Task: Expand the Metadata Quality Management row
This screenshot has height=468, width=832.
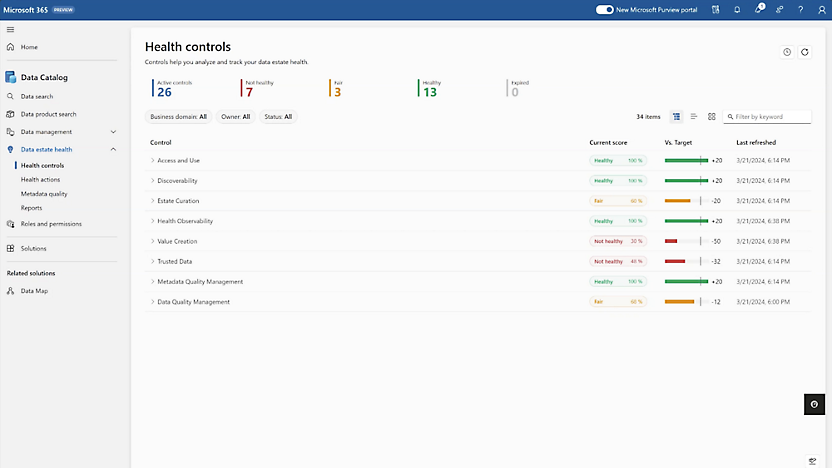Action: click(152, 281)
